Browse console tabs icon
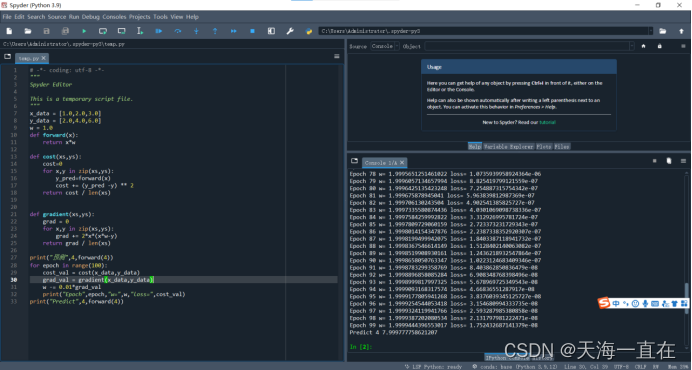The width and height of the screenshot is (692, 370). [x=354, y=161]
